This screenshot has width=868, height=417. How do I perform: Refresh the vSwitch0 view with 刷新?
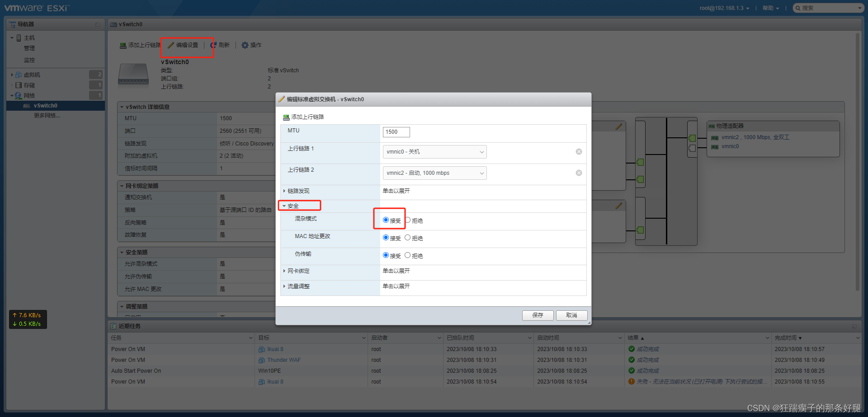click(x=220, y=45)
